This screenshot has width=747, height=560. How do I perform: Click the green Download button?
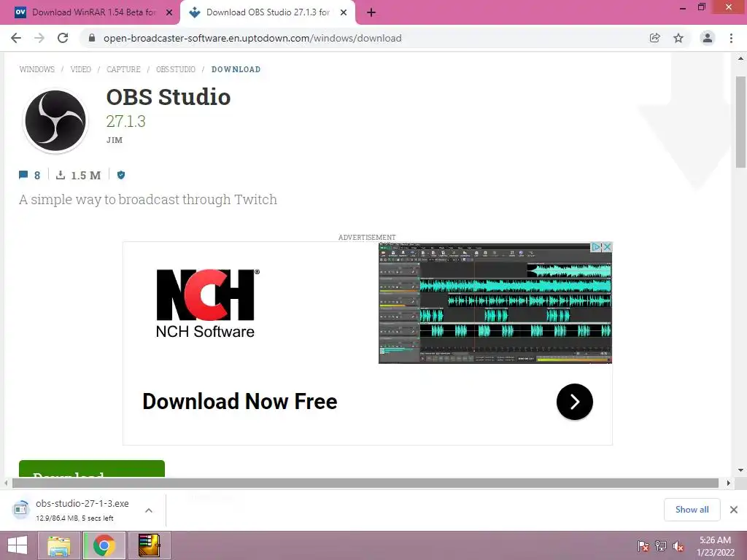click(91, 469)
